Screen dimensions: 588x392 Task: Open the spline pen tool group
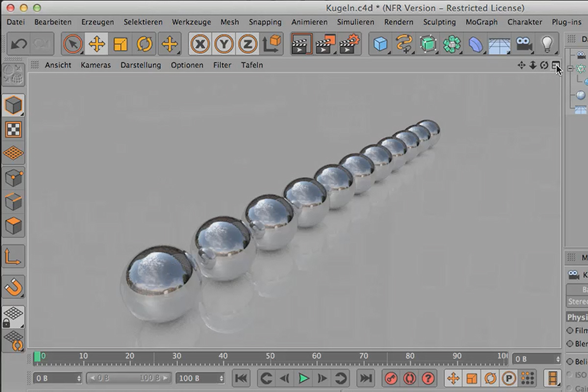(405, 44)
